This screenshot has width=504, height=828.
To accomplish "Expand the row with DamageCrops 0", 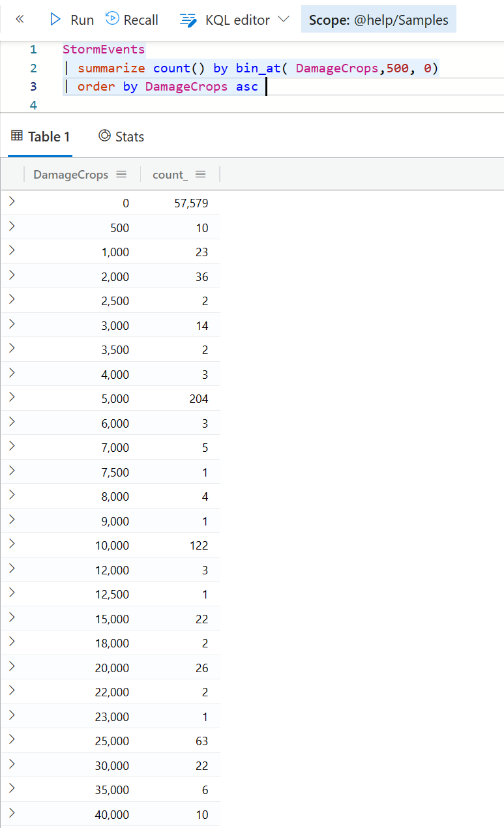I will [12, 202].
